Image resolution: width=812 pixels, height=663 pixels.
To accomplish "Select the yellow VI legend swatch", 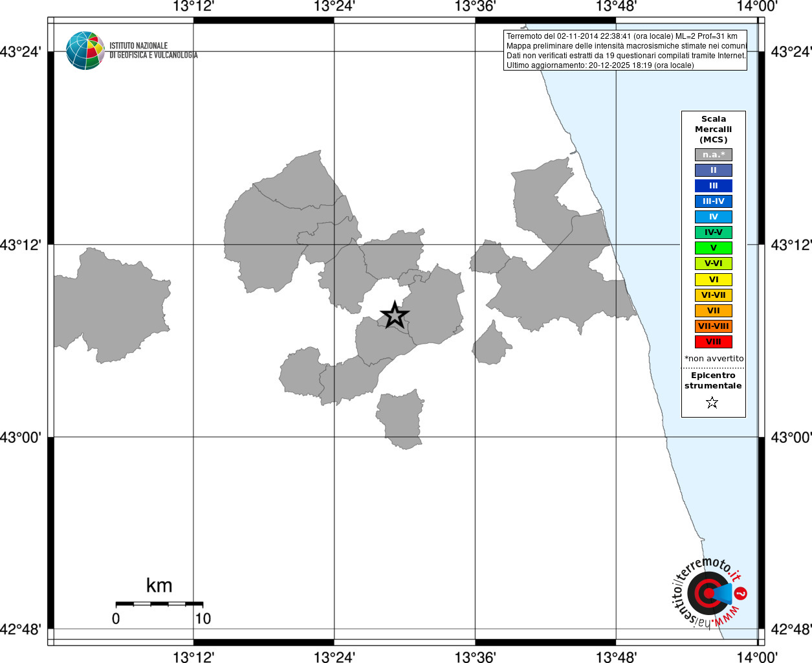I will [x=714, y=280].
